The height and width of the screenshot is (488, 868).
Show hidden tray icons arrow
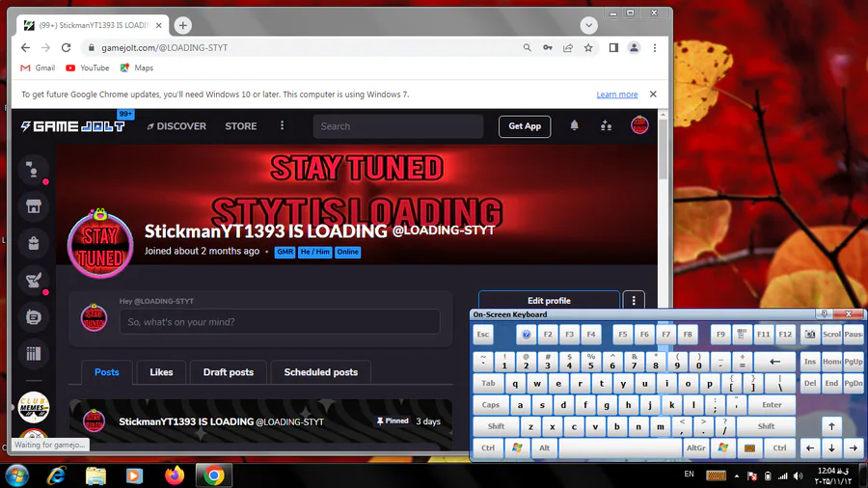(x=736, y=475)
